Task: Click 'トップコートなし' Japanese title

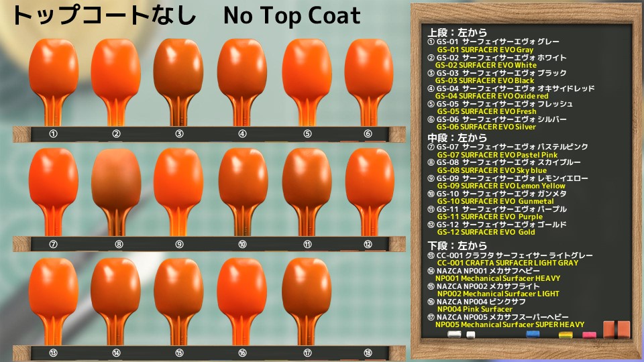Action: click(x=104, y=16)
